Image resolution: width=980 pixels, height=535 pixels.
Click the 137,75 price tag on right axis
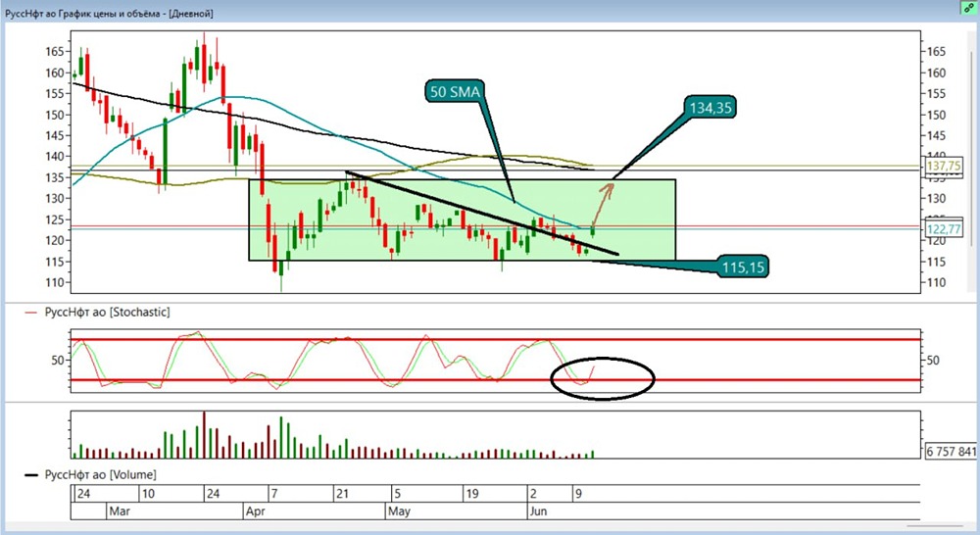tap(943, 166)
